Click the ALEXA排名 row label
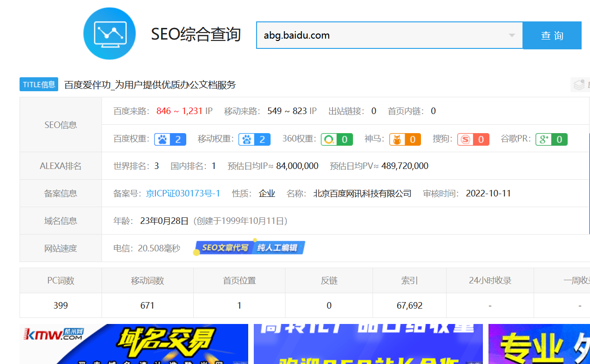This screenshot has height=364, width=590. coord(61,166)
